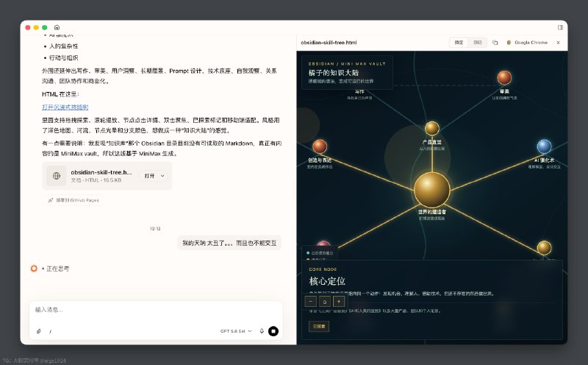Click the 打开沉浸式技能树 link
The width and height of the screenshot is (588, 365).
click(65, 107)
